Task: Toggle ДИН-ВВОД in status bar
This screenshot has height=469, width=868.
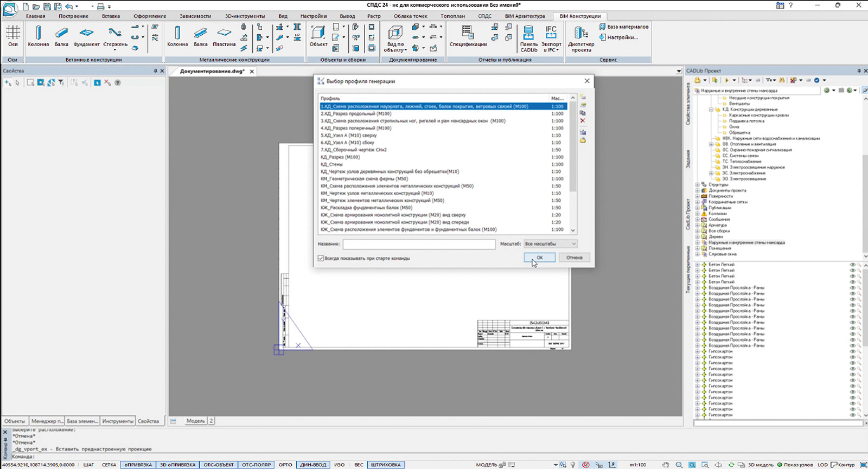Action: coord(313,465)
